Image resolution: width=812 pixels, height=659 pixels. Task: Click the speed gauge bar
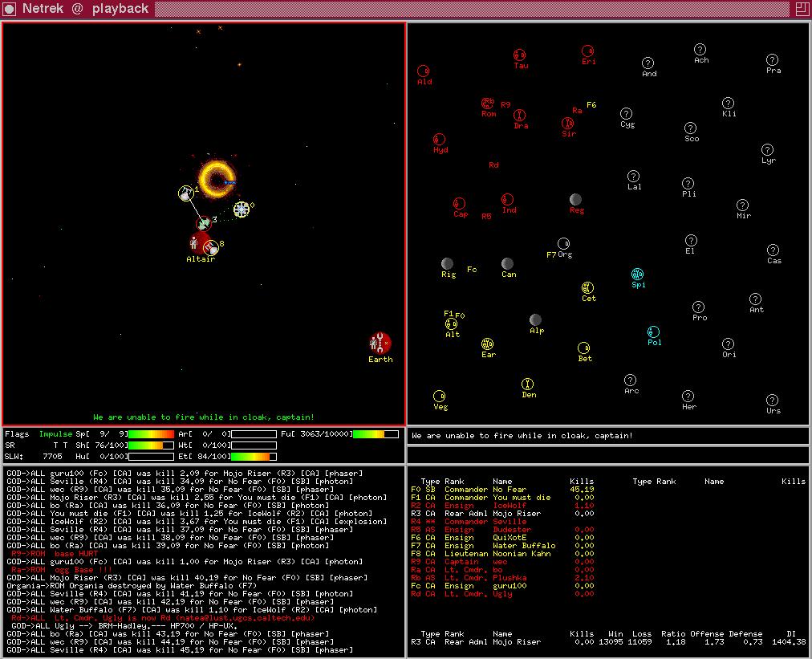click(x=151, y=434)
